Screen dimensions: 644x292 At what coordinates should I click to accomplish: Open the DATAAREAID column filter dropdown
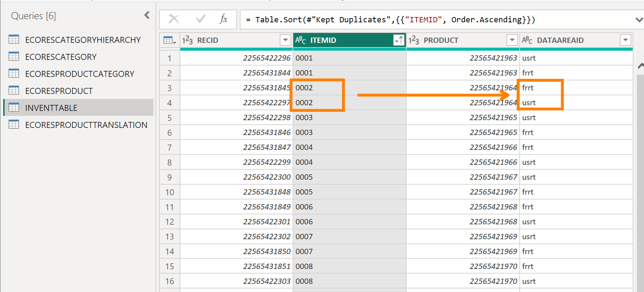coord(626,40)
